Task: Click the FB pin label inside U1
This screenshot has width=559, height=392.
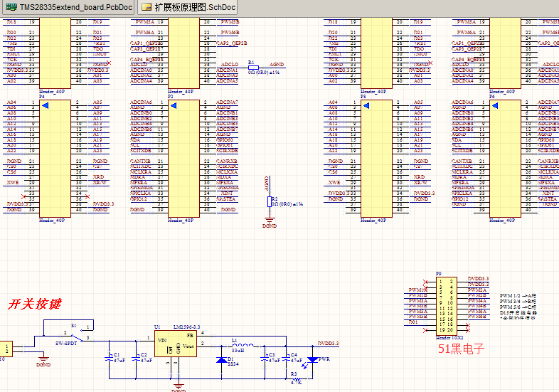Action: pos(190,335)
